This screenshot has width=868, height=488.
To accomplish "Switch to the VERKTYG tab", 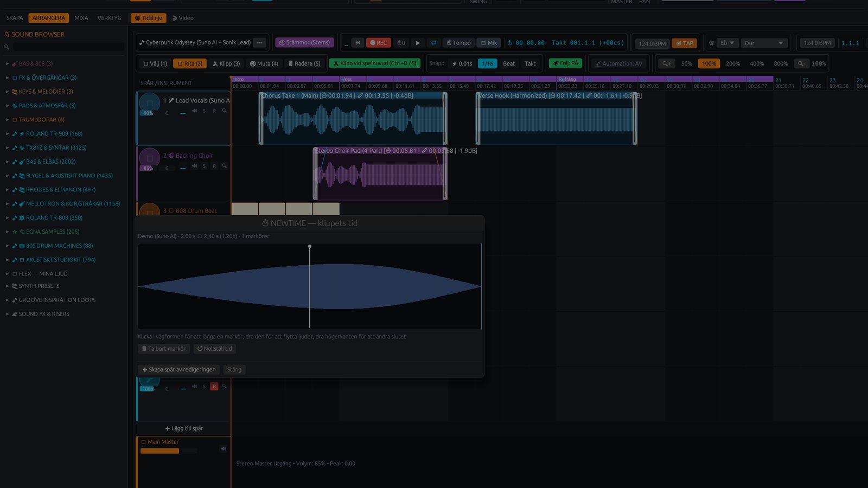I will tap(110, 18).
